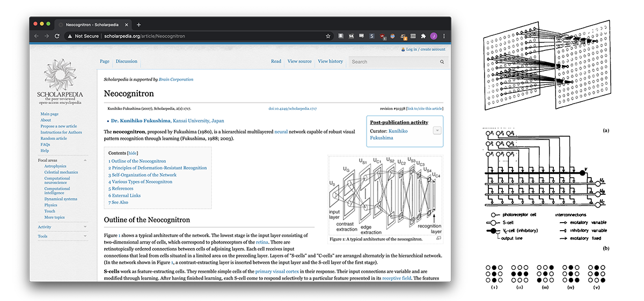This screenshot has width=644, height=301.
Task: Open the Brain Corporation link
Action: click(176, 79)
